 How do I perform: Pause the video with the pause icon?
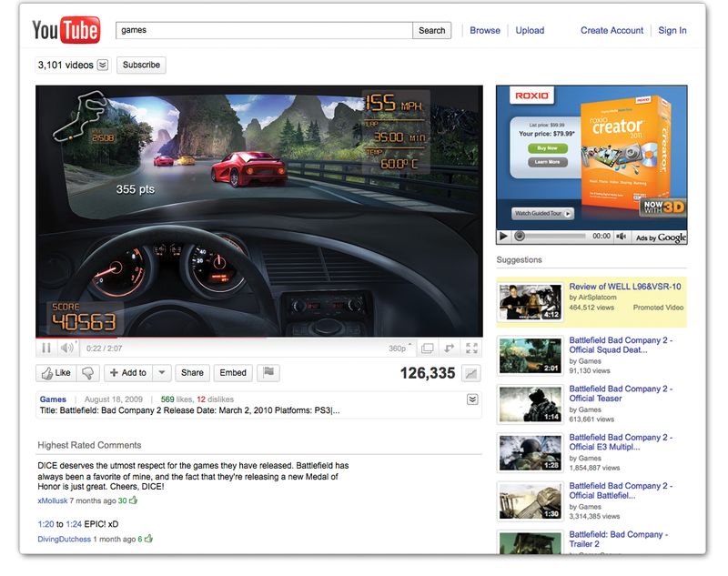[x=46, y=348]
